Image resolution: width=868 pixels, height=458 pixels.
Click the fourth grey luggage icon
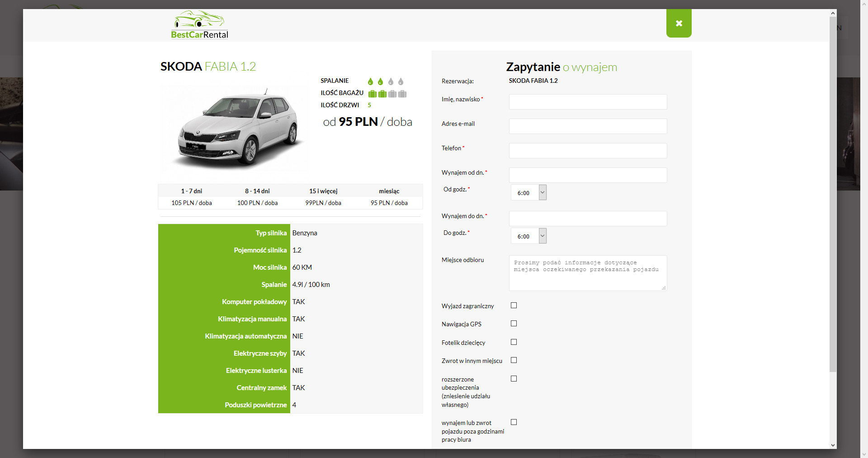pyautogui.click(x=402, y=94)
